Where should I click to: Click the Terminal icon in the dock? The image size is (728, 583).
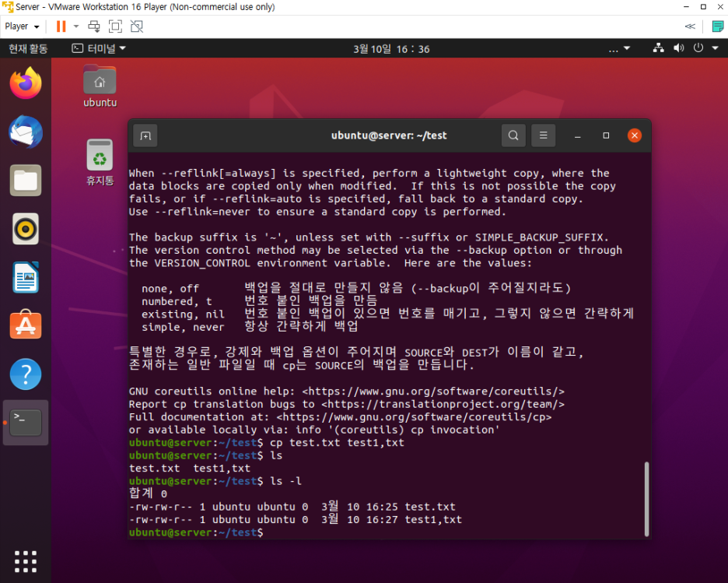pos(26,423)
